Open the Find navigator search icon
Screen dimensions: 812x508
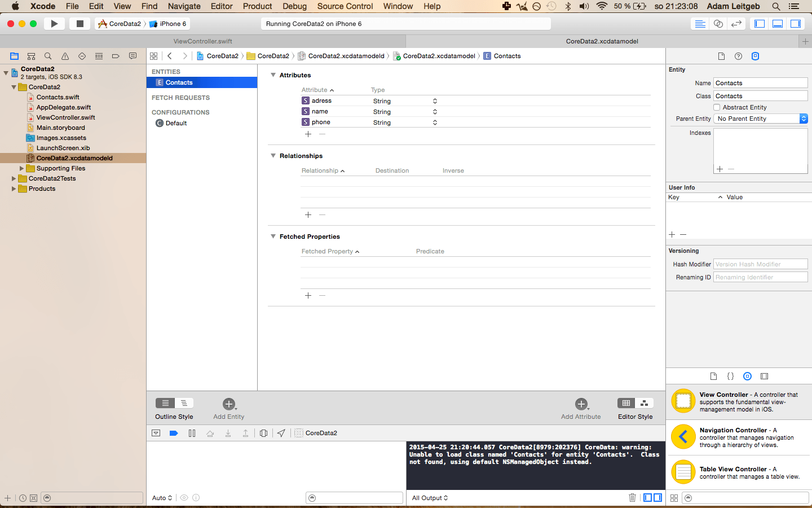point(48,56)
